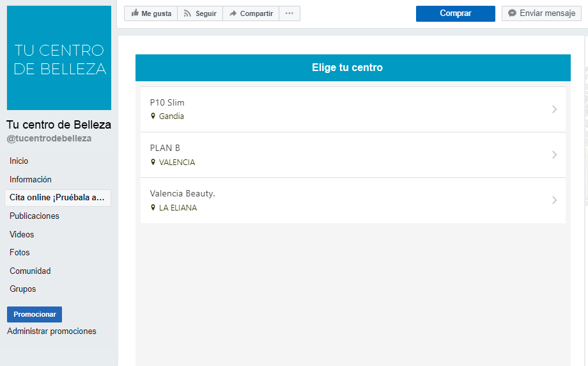Select the Cita online sidebar tab

[x=58, y=198]
